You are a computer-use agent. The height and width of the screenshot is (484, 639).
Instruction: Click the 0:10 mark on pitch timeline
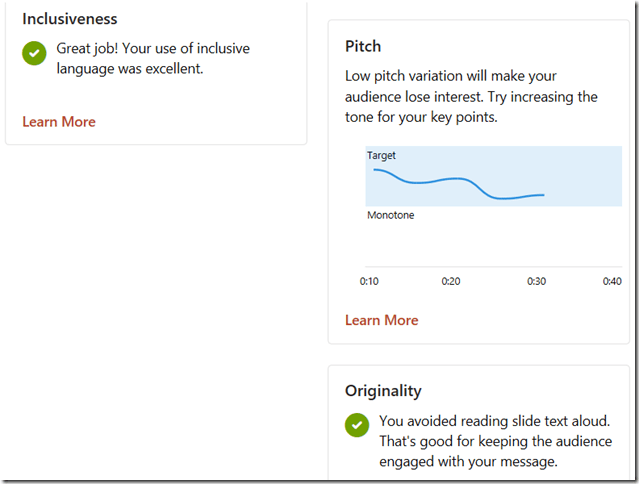[370, 282]
